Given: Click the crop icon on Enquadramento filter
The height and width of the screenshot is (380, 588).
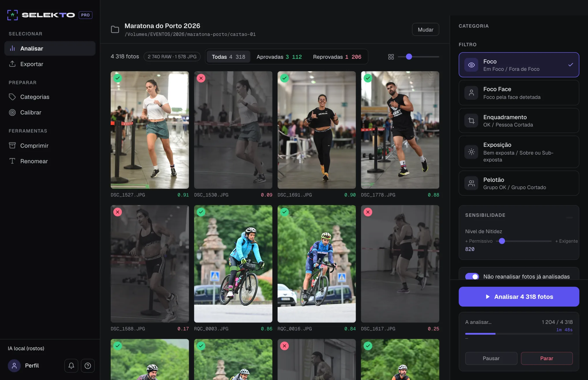Looking at the screenshot, I should (x=471, y=121).
